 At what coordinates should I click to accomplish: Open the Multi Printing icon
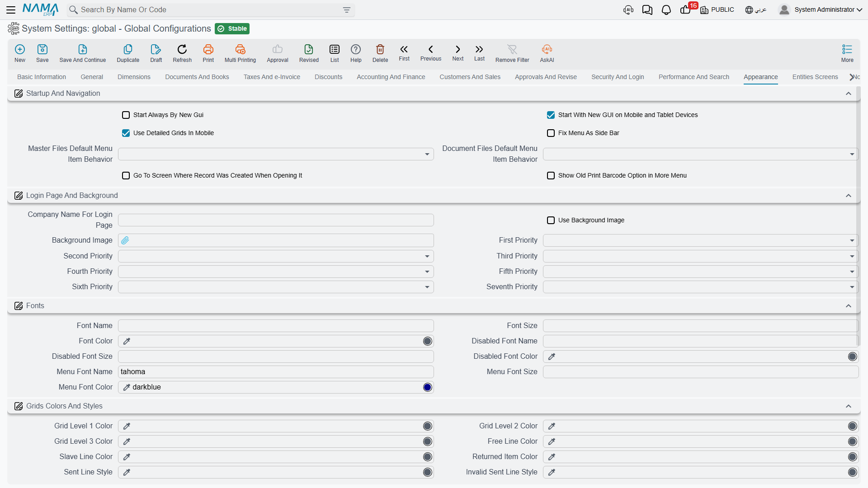pyautogui.click(x=240, y=49)
